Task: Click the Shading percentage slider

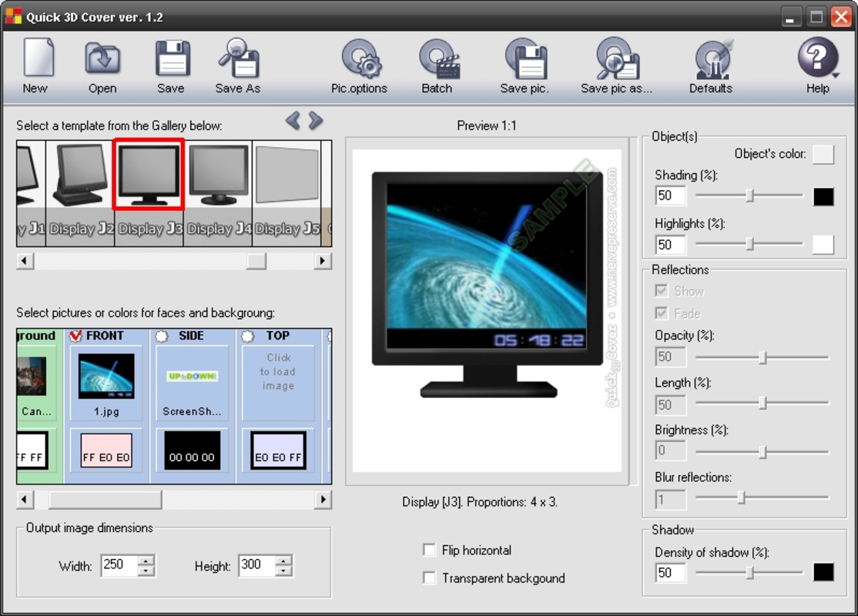Action: (x=749, y=196)
